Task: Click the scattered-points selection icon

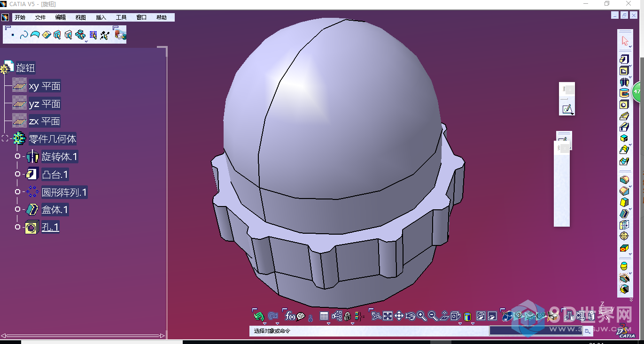Action: [x=104, y=35]
